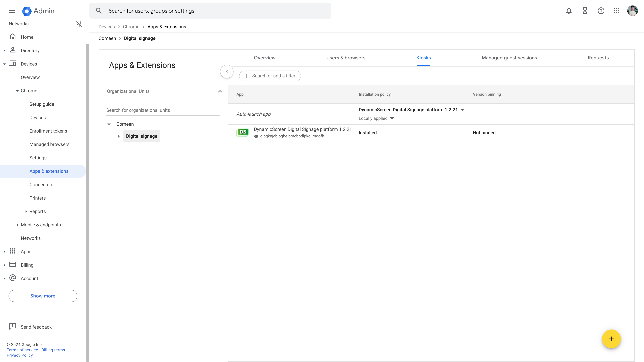The width and height of the screenshot is (644, 362).
Task: Expand the Billing section arrow
Action: coord(4,265)
